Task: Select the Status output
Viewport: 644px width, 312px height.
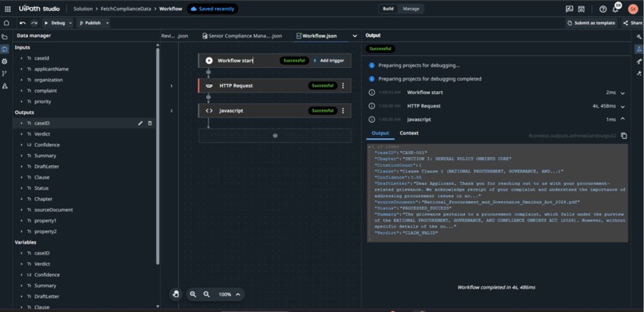Action: tap(42, 188)
